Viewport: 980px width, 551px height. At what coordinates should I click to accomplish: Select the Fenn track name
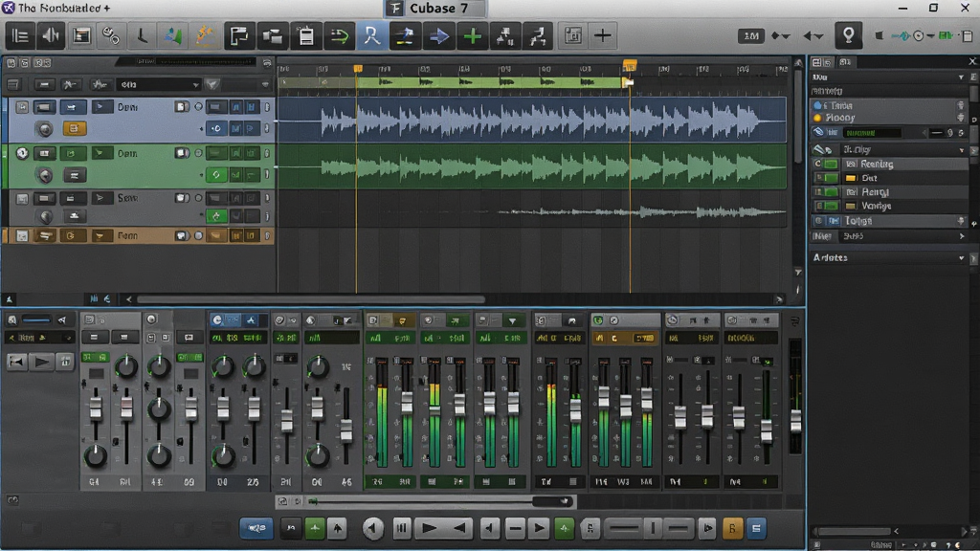tap(127, 236)
